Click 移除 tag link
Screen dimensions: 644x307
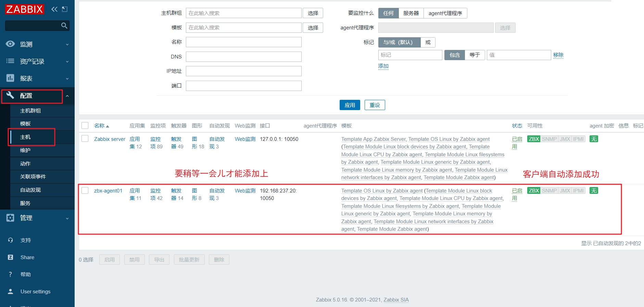[x=558, y=55]
